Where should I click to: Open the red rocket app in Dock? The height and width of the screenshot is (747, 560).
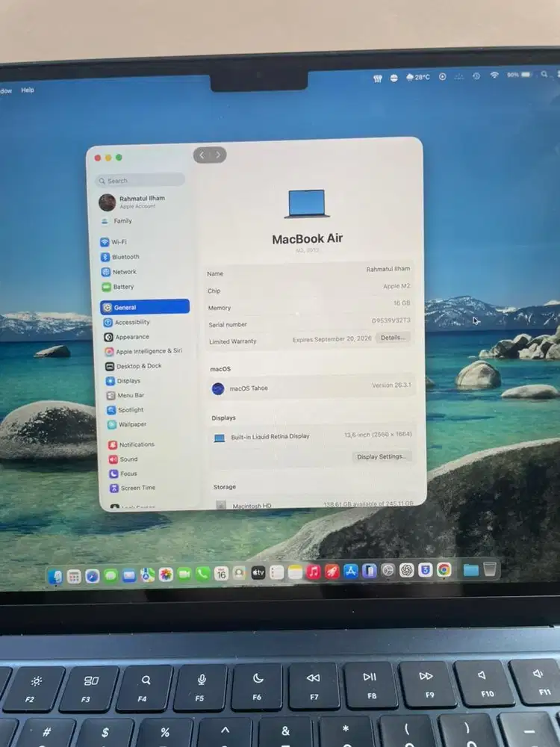332,571
